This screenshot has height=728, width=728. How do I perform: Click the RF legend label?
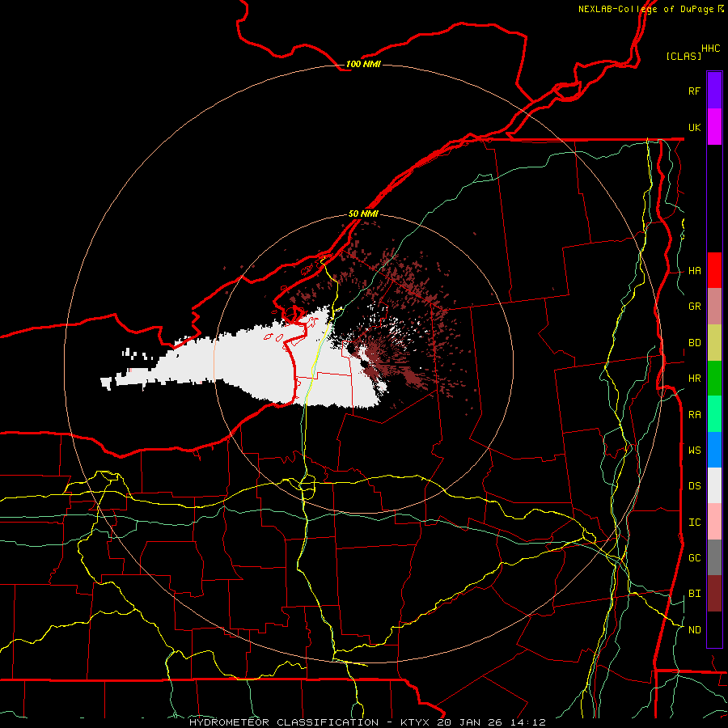(x=694, y=91)
